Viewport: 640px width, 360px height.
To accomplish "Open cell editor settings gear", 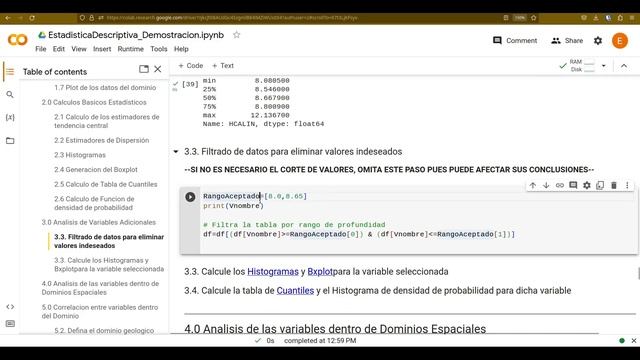I will [587, 185].
